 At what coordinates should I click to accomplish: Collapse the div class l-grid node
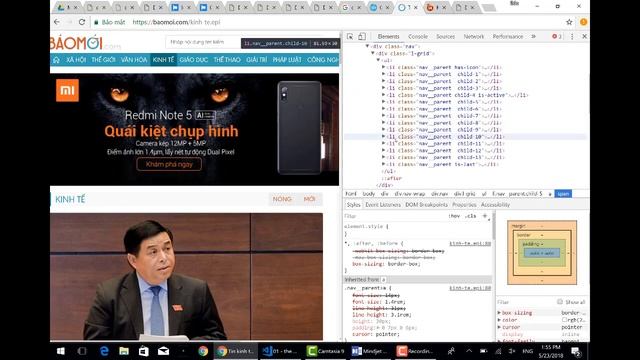[x=373, y=53]
